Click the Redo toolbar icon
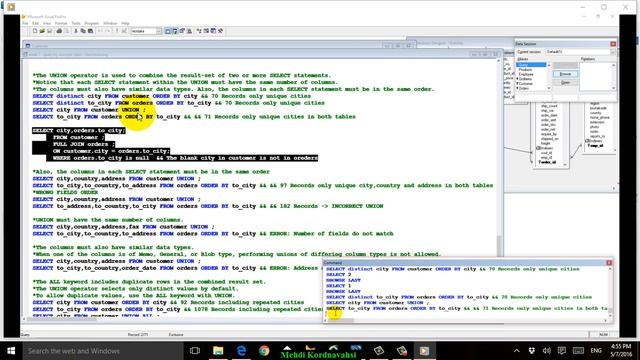The height and width of the screenshot is (360, 640). pos(108,31)
